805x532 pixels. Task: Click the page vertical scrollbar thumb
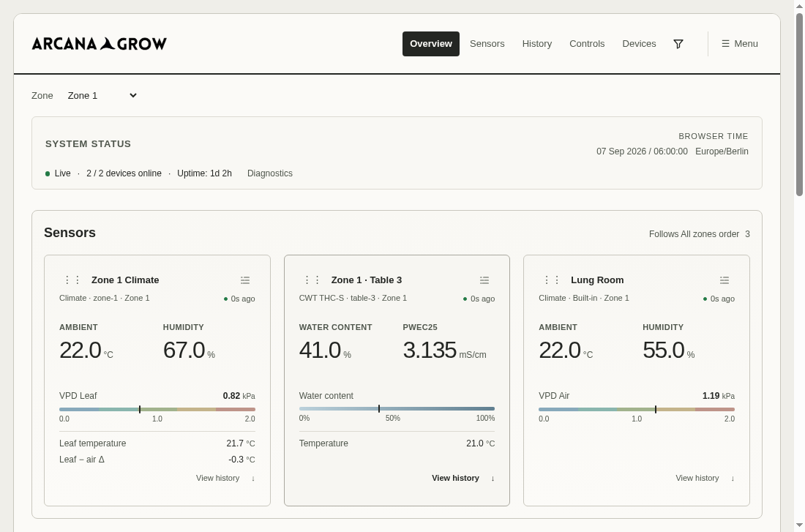tap(799, 104)
